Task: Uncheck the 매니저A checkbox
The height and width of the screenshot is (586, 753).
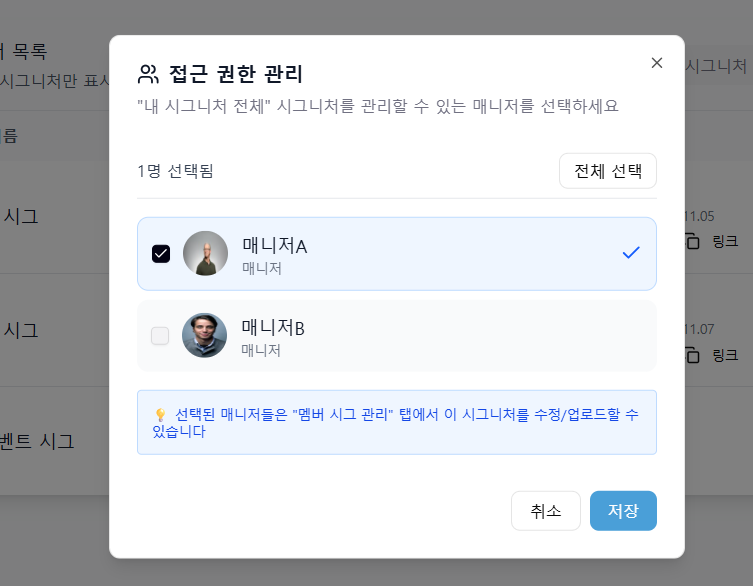Action: [161, 254]
